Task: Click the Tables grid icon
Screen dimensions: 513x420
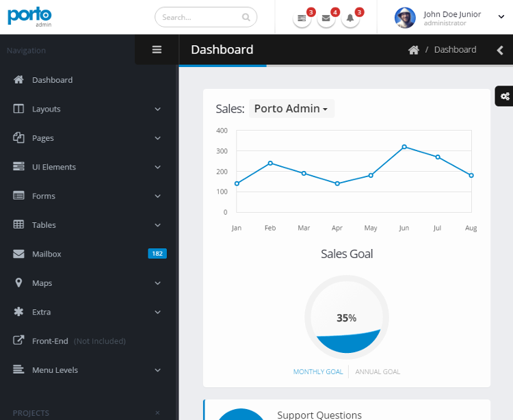Action: pos(18,224)
